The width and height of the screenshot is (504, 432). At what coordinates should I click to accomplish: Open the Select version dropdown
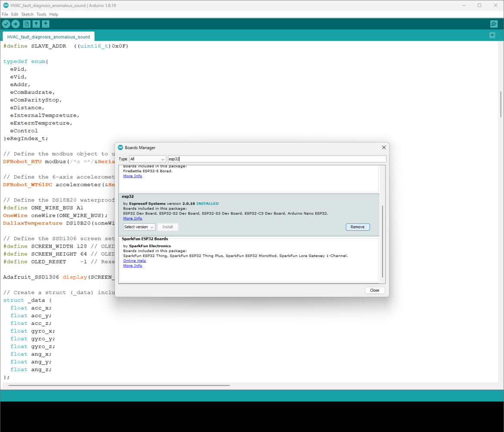click(x=139, y=227)
